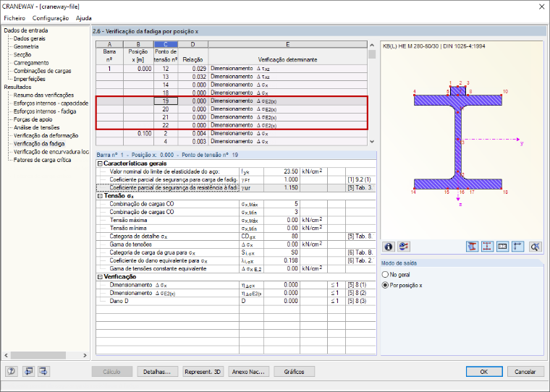Click the Anexo Nac... button
550x392 pixels.
tap(248, 372)
